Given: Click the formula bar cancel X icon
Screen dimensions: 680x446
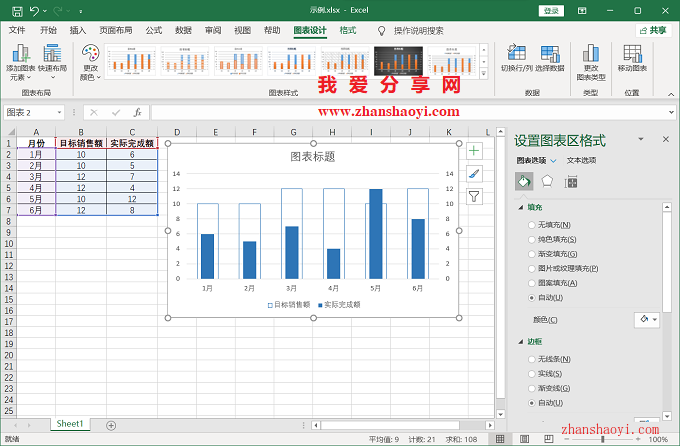Looking at the screenshot, I should [x=94, y=113].
